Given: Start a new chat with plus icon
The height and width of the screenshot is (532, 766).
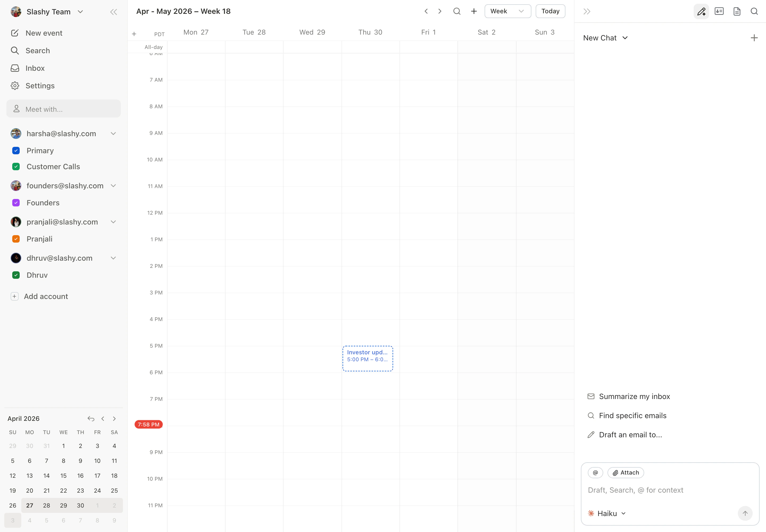Looking at the screenshot, I should coord(754,38).
